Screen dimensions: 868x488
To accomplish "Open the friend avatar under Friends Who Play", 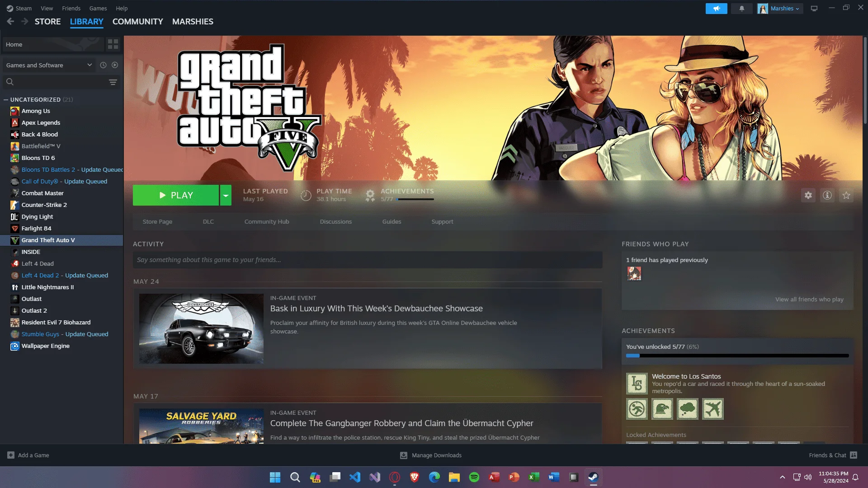I will 634,273.
